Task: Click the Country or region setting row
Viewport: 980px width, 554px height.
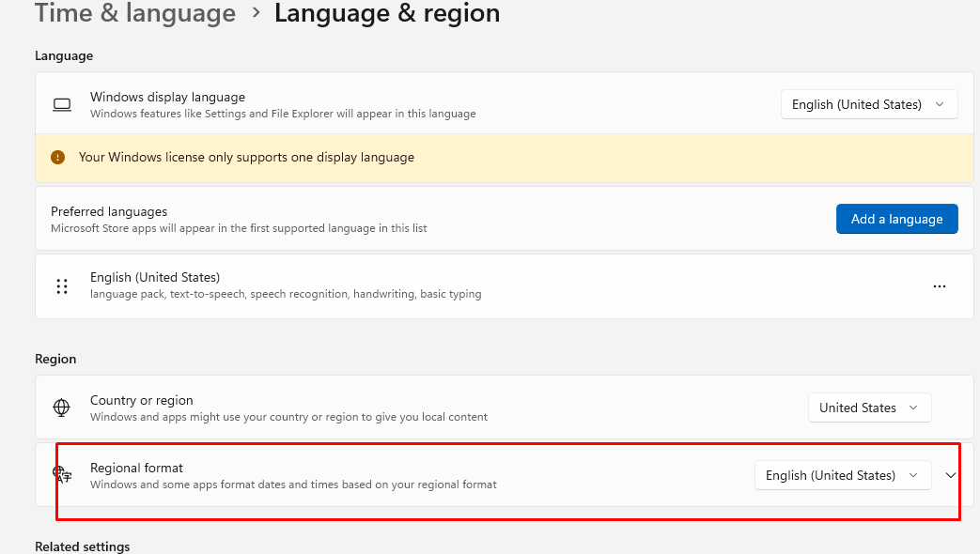Action: [505, 408]
